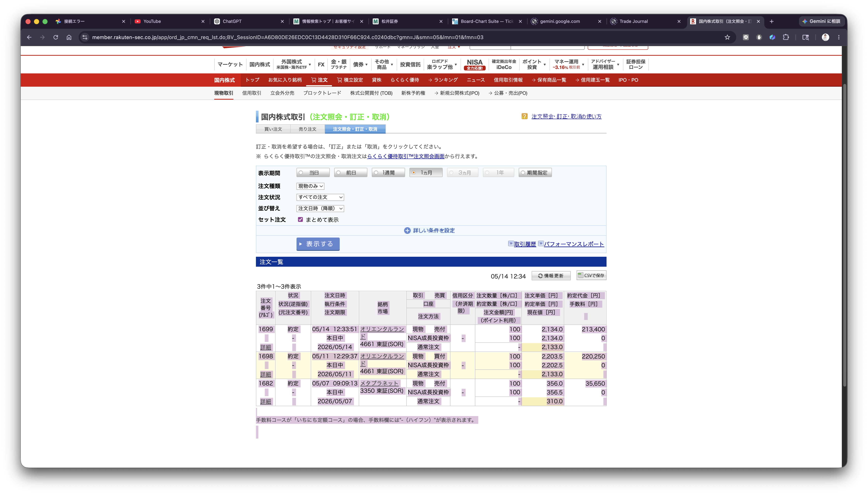Expand the ポイント投資 menu
Viewport: 868px width, 495px height.
(x=534, y=64)
